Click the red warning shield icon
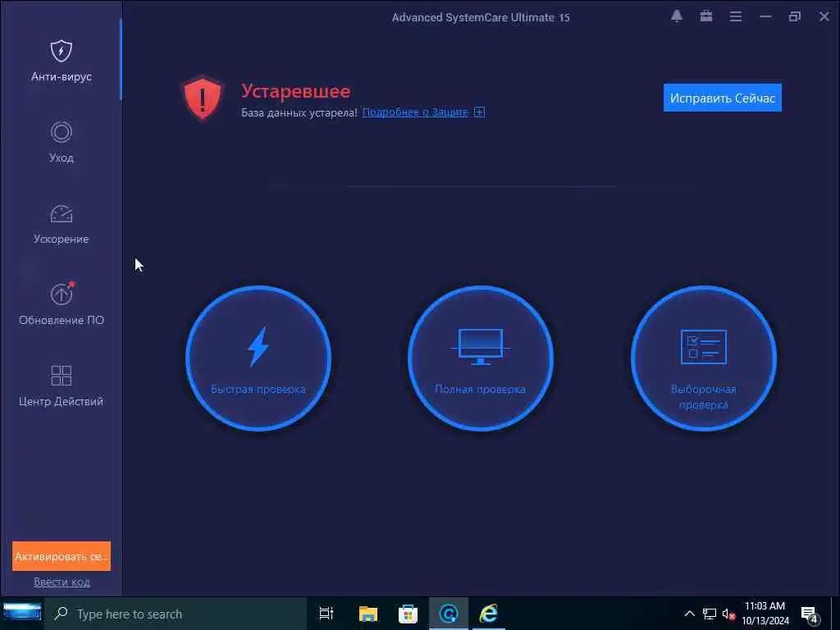 pos(202,98)
